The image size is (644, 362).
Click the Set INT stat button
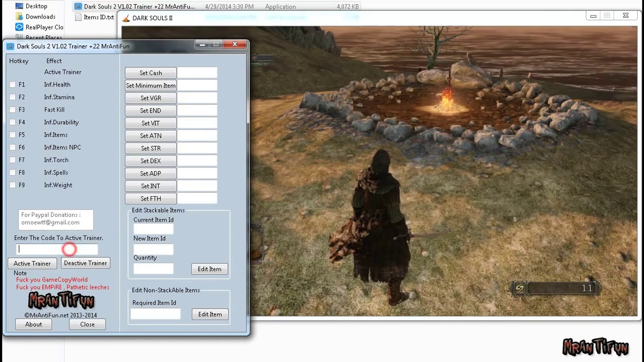tap(150, 186)
